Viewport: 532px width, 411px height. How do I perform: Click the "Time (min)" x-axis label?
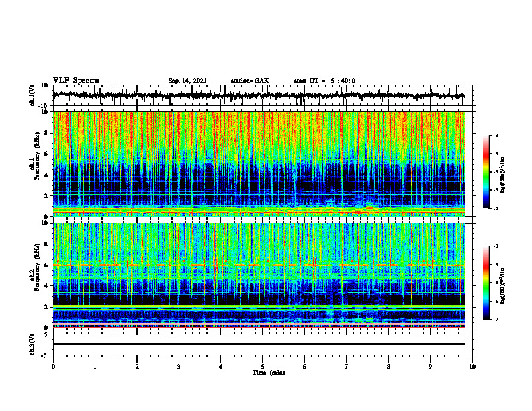click(269, 373)
